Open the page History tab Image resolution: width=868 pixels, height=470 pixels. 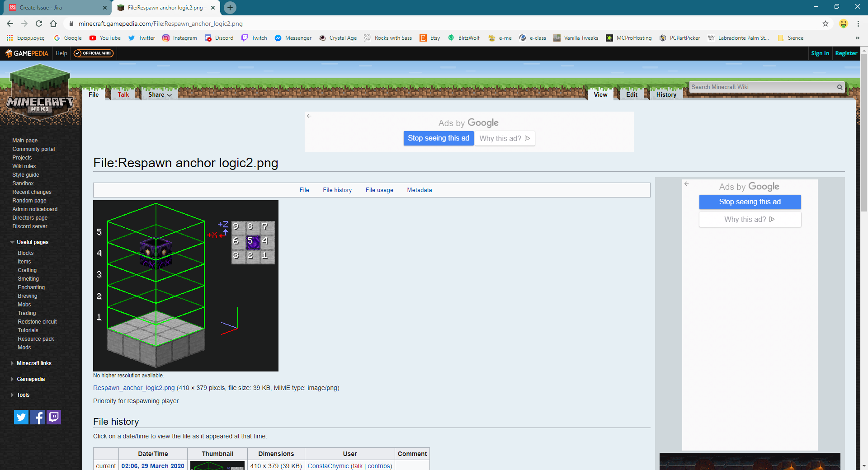[x=666, y=94]
